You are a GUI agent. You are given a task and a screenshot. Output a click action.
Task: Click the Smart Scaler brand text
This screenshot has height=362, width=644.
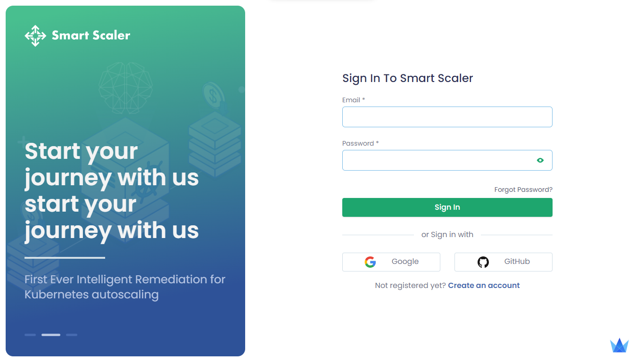tap(91, 35)
